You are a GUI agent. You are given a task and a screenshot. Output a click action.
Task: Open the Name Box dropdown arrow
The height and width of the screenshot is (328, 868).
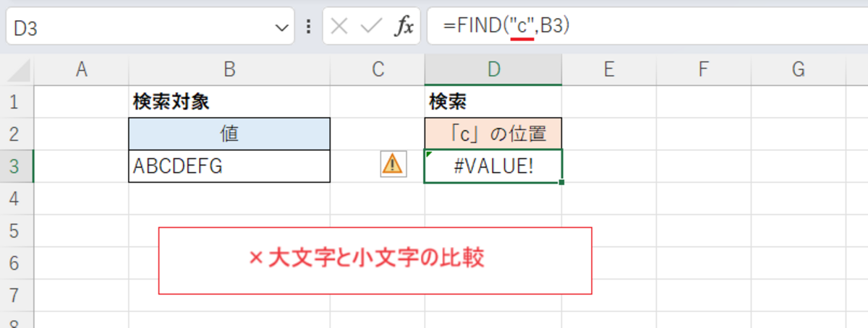coord(281,27)
